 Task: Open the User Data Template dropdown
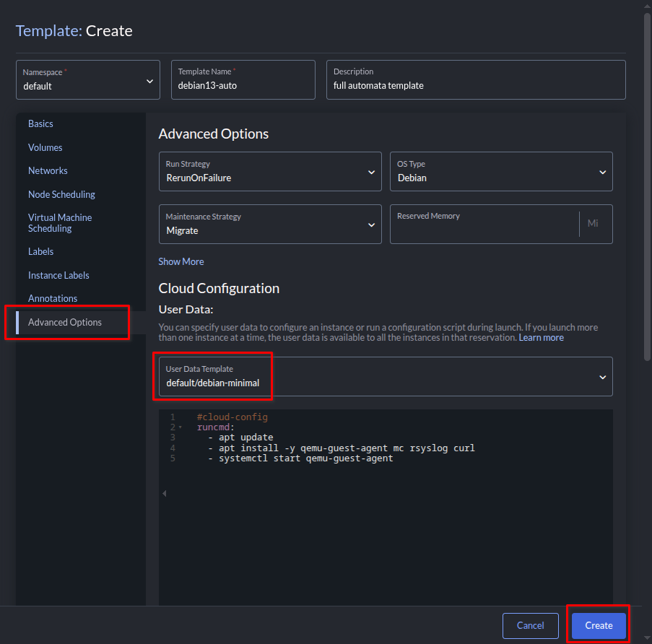[x=385, y=377]
